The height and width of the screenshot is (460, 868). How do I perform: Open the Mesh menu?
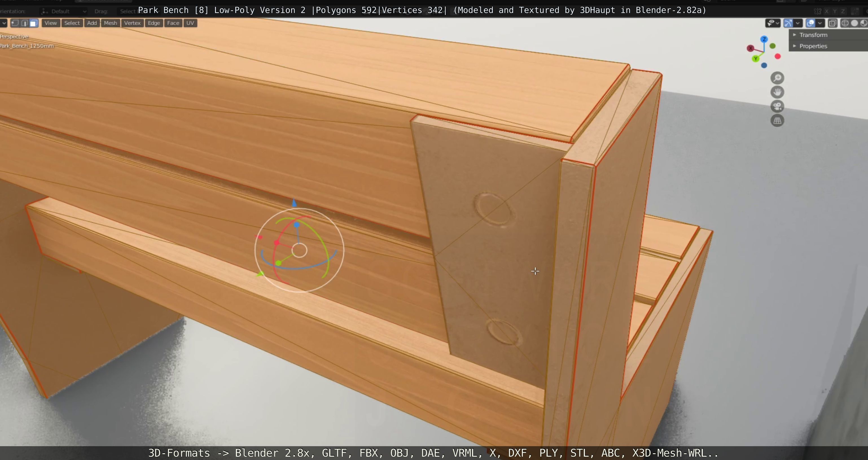tap(111, 23)
